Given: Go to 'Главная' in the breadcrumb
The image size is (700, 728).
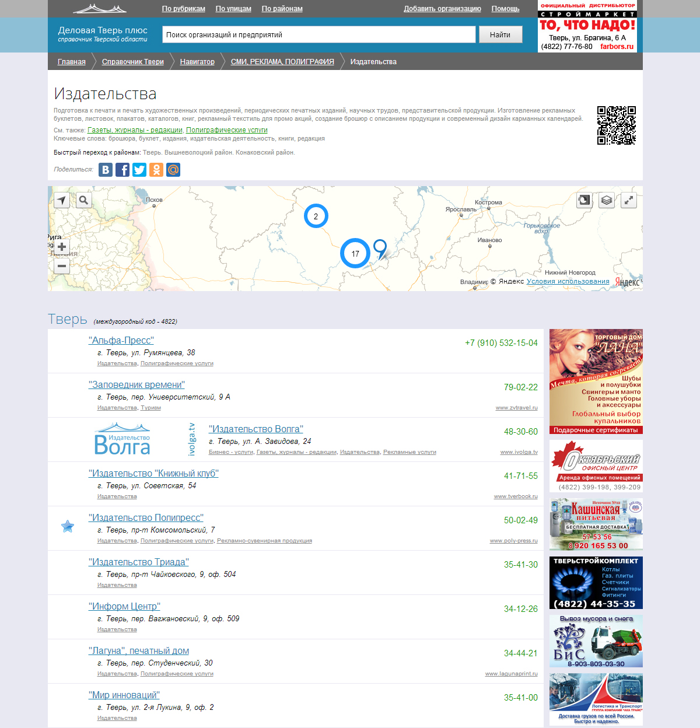Looking at the screenshot, I should click(72, 62).
